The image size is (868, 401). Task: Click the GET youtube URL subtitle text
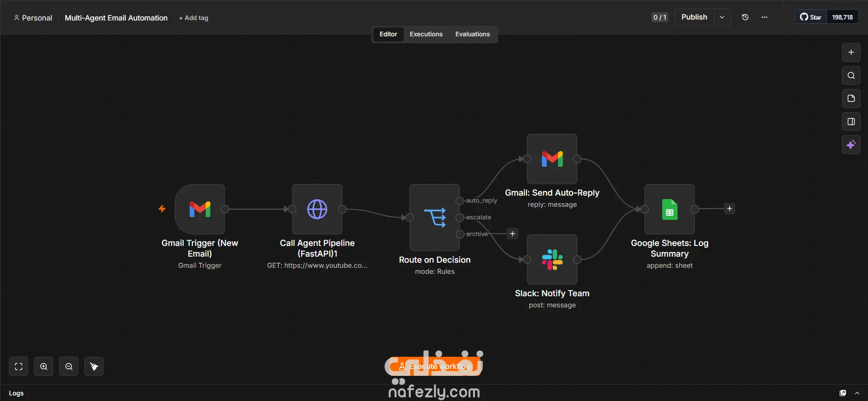(x=317, y=265)
